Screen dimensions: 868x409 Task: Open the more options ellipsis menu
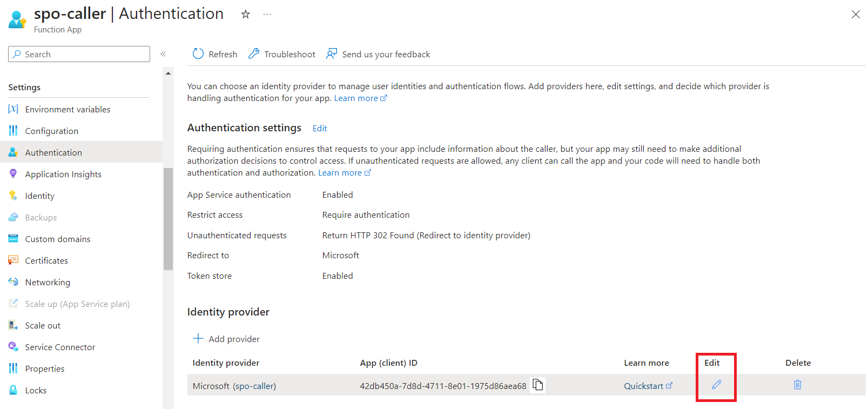tap(267, 15)
